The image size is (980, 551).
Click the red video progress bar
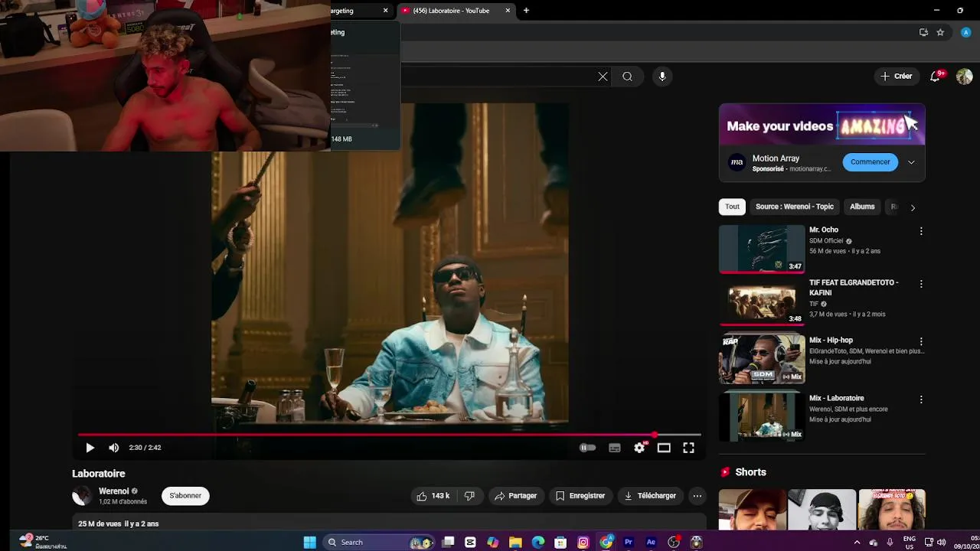(x=389, y=435)
